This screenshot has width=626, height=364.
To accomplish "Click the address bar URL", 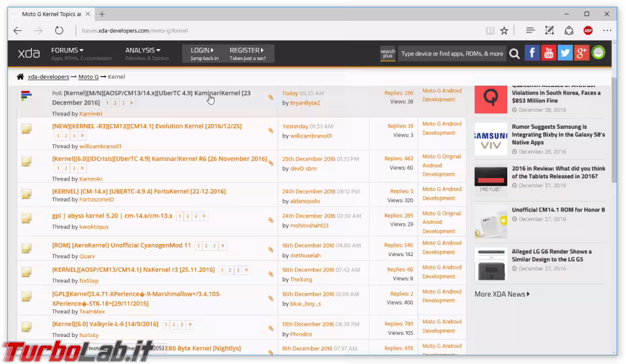I will (x=135, y=31).
